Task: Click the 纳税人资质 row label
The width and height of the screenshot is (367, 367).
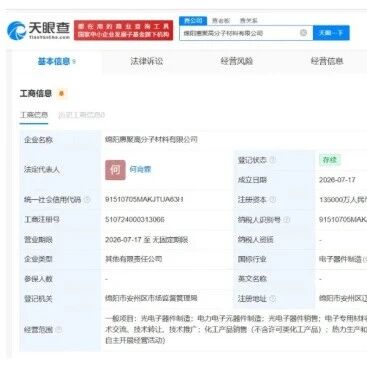Action: tap(256, 240)
